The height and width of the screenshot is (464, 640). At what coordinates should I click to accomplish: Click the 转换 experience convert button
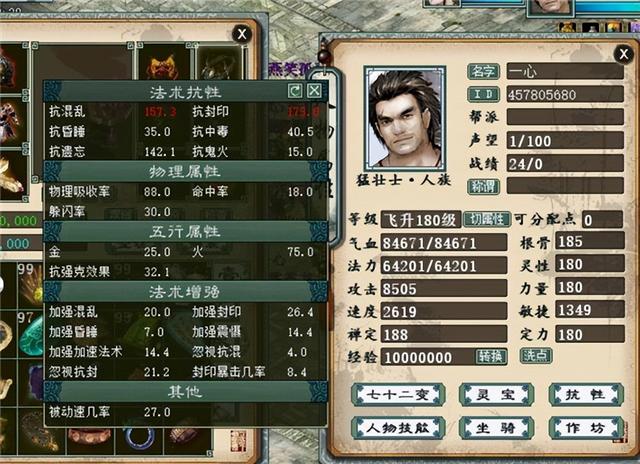[x=491, y=356]
